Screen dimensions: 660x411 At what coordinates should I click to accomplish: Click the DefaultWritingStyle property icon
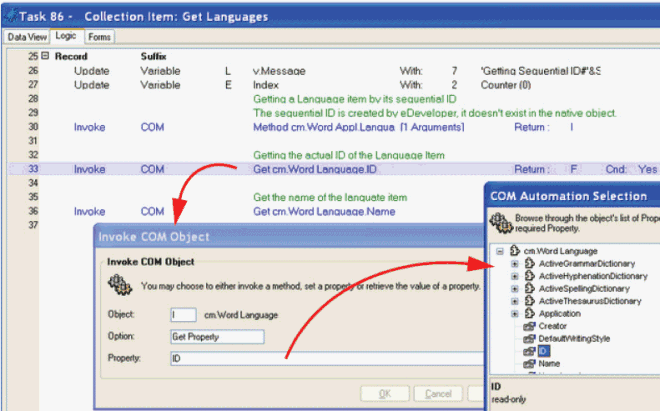pos(529,339)
